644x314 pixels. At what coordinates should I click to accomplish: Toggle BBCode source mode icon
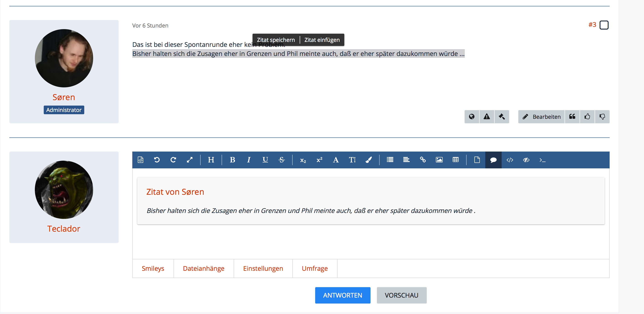click(141, 160)
